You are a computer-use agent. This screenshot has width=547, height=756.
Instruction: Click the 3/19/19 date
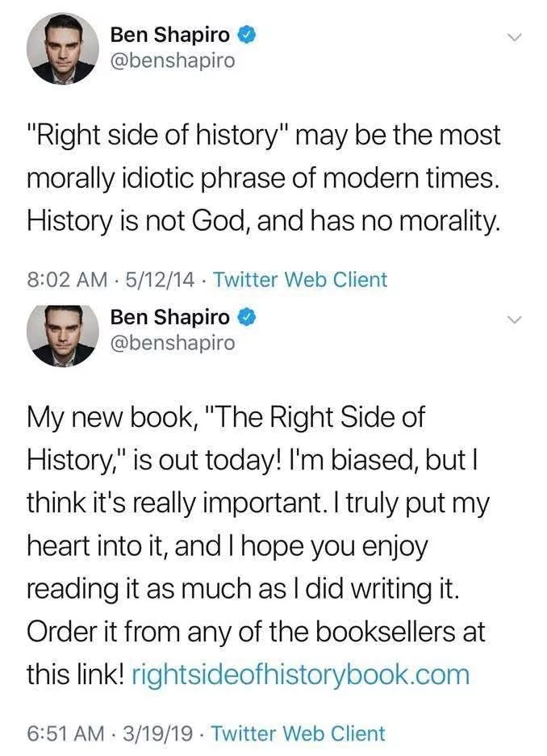(161, 733)
